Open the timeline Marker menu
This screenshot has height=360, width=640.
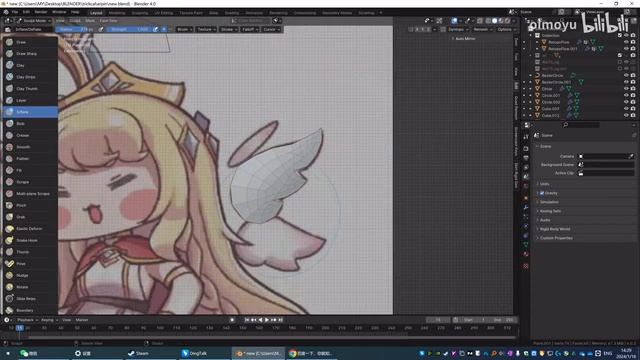click(x=82, y=320)
